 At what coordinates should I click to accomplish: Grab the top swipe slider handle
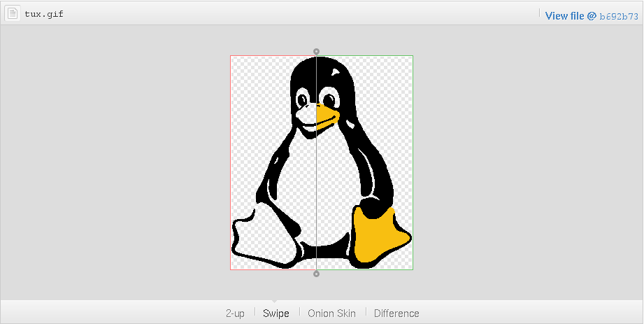(x=316, y=51)
